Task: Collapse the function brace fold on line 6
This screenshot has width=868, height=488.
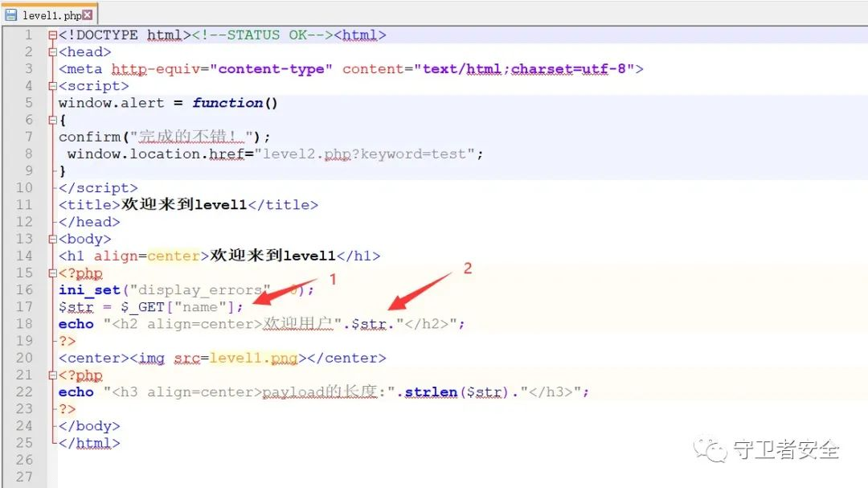Action: (x=53, y=120)
